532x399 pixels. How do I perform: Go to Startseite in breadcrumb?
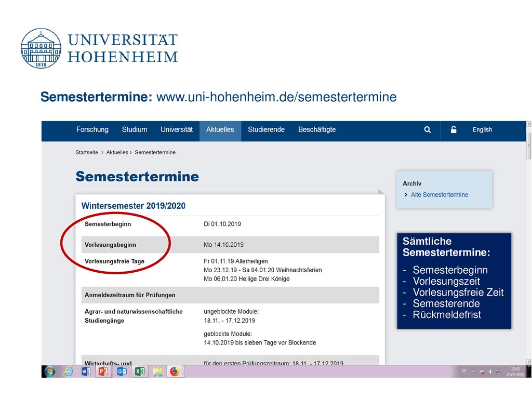click(87, 153)
